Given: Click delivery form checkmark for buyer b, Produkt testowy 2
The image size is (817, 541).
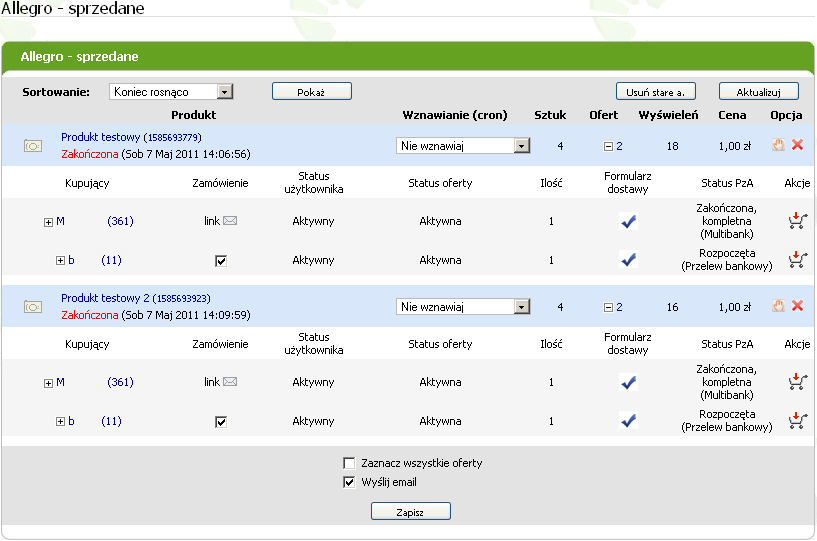Looking at the screenshot, I should 628,421.
